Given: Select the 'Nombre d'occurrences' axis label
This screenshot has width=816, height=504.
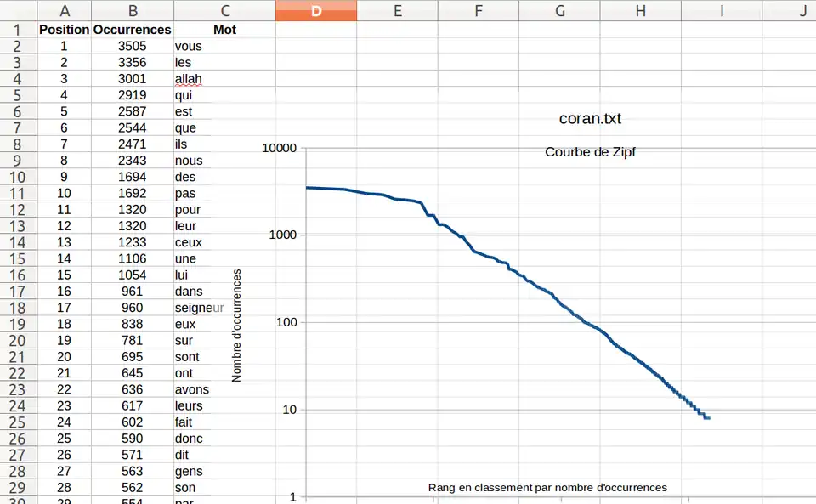Looking at the screenshot, I should point(237,326).
